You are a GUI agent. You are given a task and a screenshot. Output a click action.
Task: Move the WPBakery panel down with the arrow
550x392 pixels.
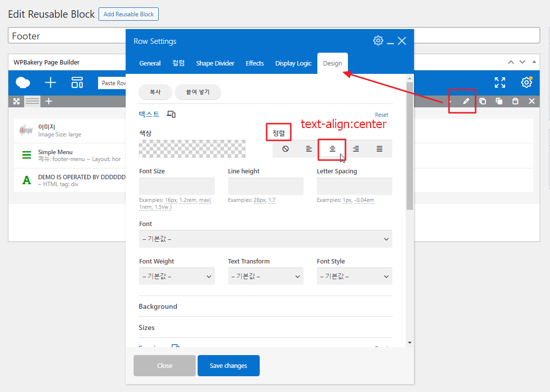pyautogui.click(x=522, y=62)
